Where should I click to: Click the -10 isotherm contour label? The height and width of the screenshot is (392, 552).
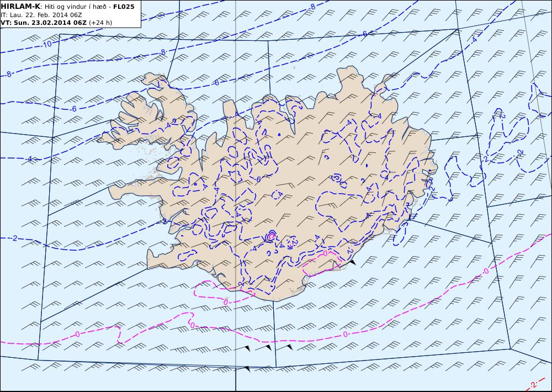pyautogui.click(x=46, y=44)
